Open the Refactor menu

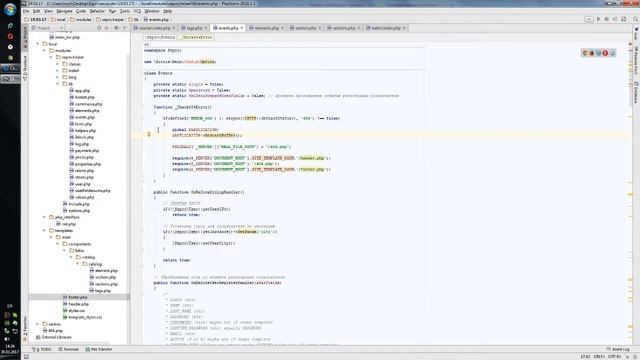[97, 11]
